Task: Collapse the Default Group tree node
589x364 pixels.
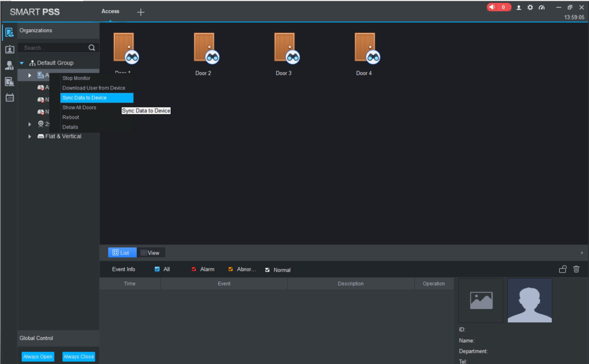Action: click(x=22, y=63)
